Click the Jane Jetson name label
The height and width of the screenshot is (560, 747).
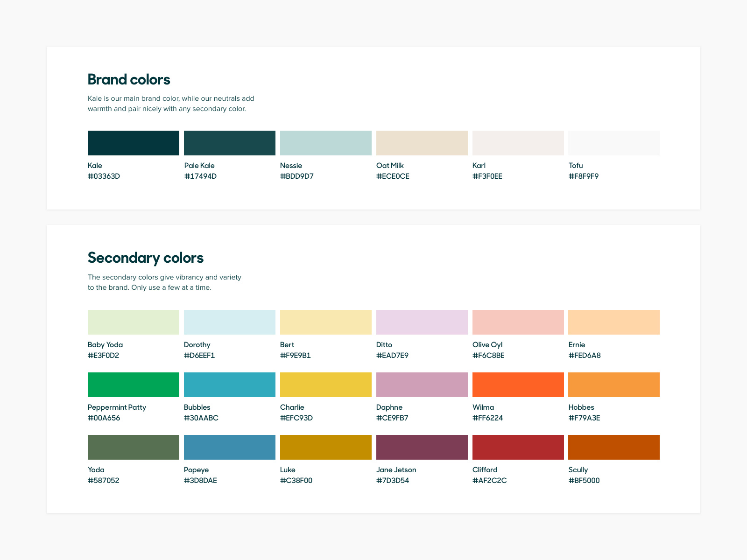396,470
